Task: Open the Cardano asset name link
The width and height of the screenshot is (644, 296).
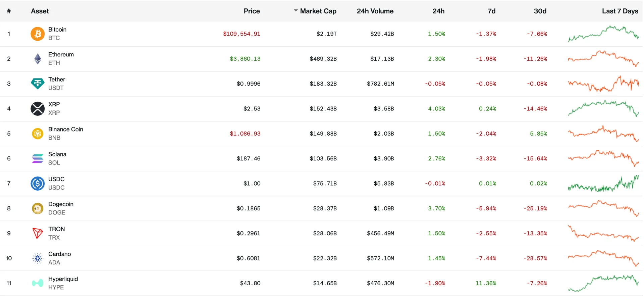Action: (59, 254)
